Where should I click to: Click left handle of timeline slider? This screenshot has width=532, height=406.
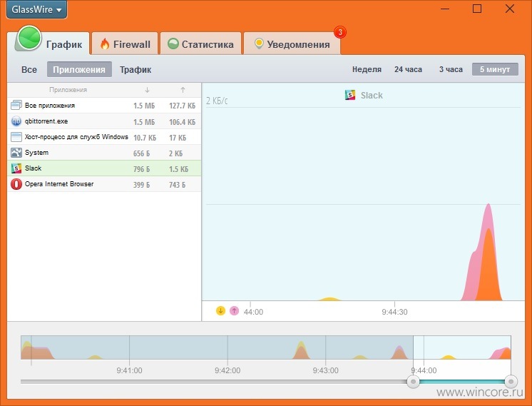pyautogui.click(x=413, y=382)
